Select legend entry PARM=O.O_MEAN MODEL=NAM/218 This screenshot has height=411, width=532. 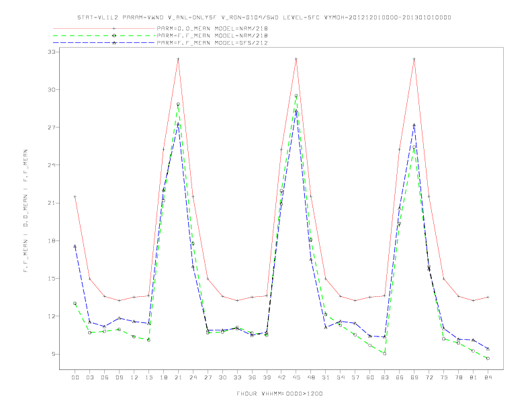[x=212, y=28]
